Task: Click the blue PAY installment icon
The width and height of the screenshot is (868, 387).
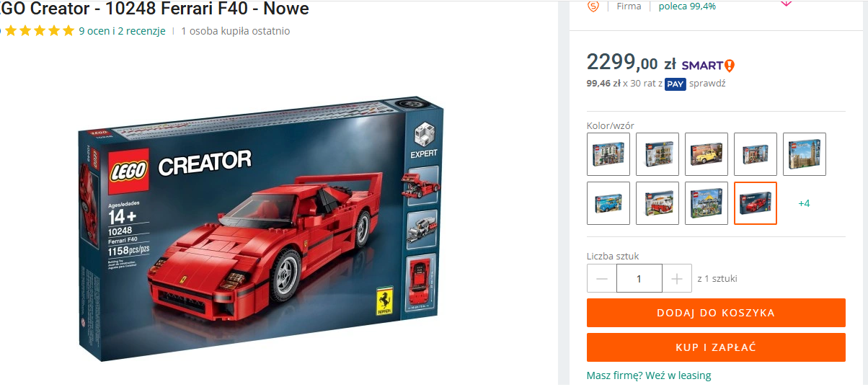Action: pos(676,84)
